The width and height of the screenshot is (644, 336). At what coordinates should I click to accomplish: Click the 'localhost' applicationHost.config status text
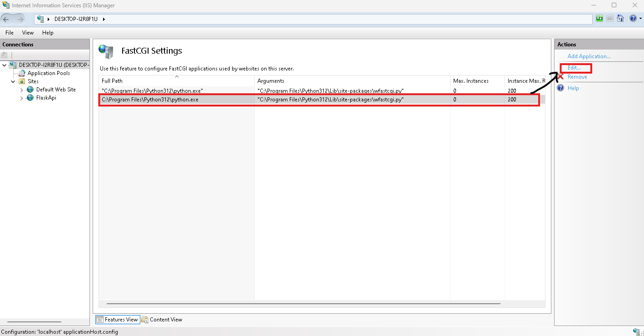point(59,332)
